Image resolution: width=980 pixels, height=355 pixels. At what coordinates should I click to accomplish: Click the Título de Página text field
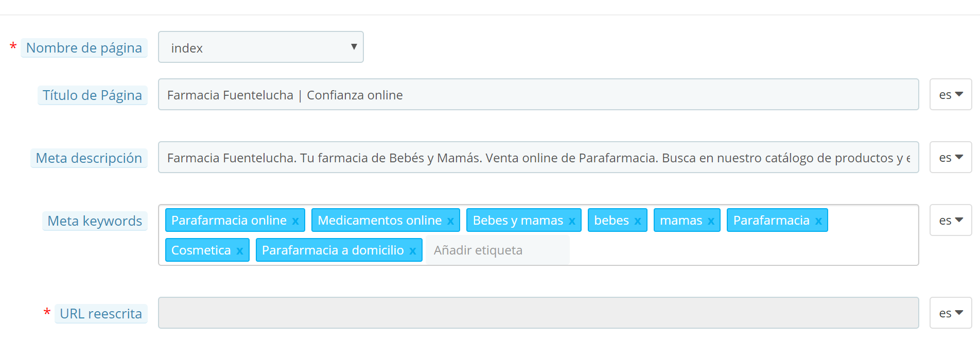coord(538,95)
